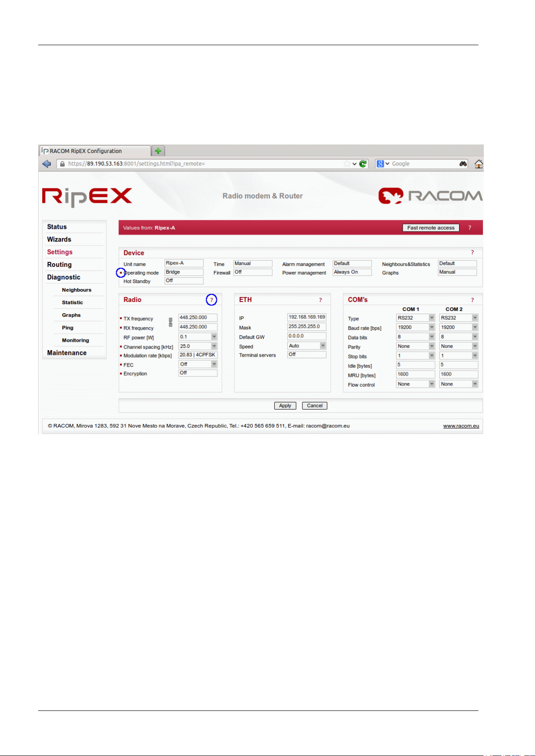This screenshot has height=756, width=535.
Task: Click the browser back arrow icon
Action: [47, 164]
